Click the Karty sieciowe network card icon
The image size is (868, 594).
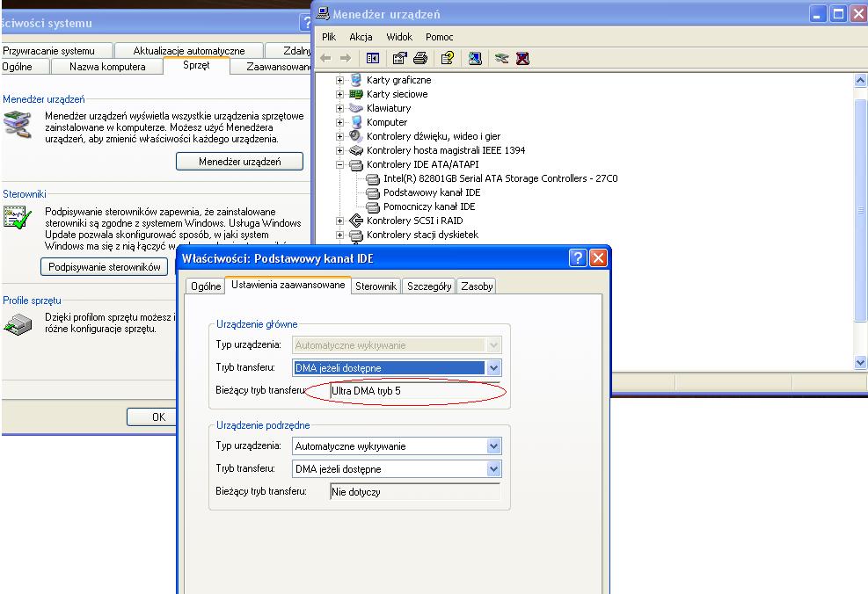(x=356, y=94)
